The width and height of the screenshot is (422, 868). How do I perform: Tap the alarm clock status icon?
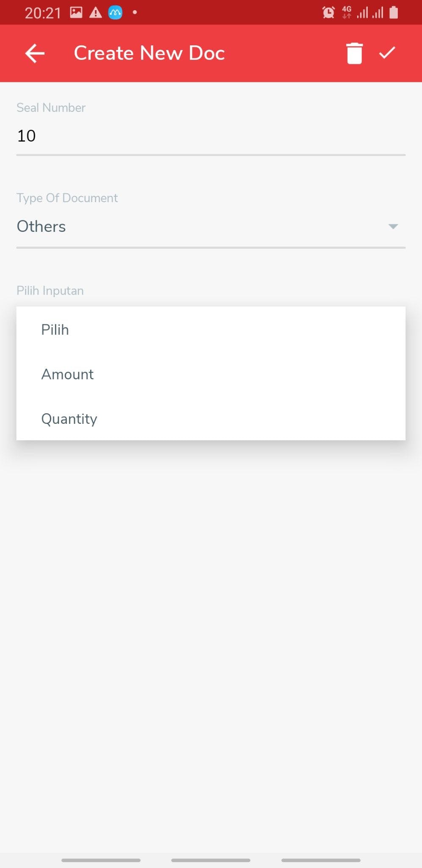[328, 13]
